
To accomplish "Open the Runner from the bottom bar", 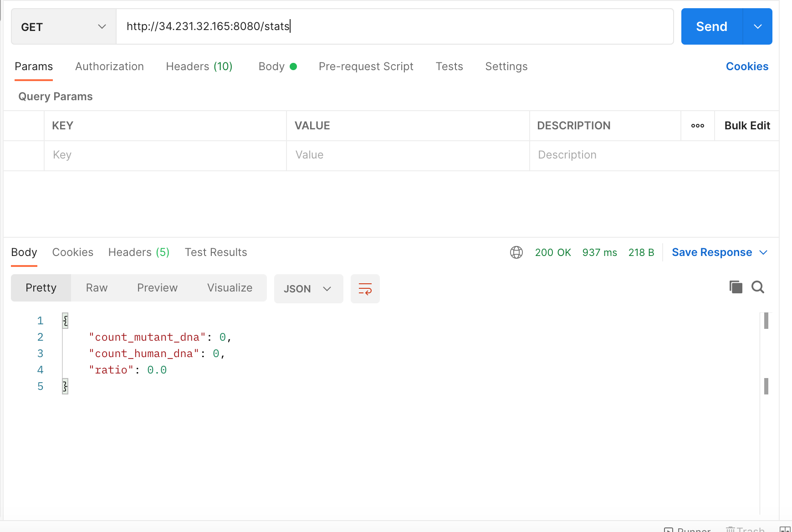I will click(x=688, y=529).
